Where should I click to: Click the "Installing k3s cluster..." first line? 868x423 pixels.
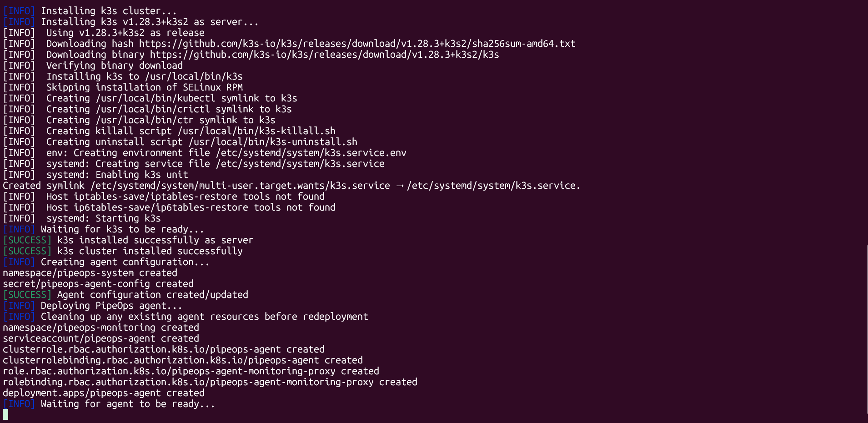[x=109, y=11]
